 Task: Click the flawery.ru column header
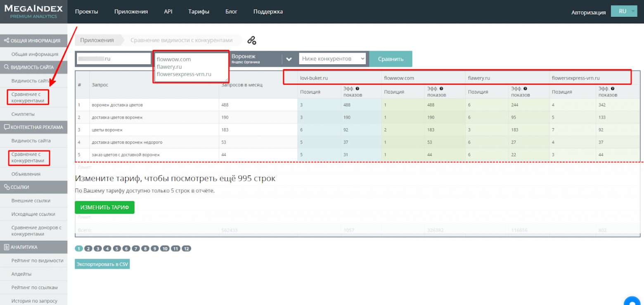(x=479, y=77)
